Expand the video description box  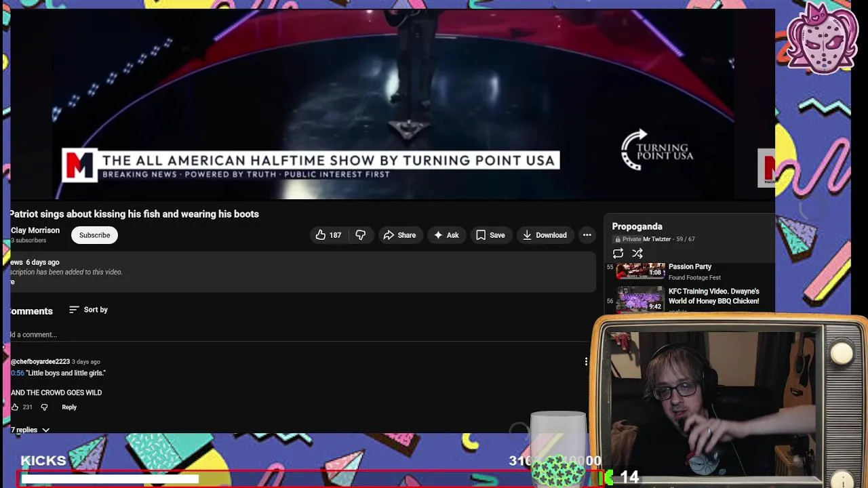tap(302, 272)
